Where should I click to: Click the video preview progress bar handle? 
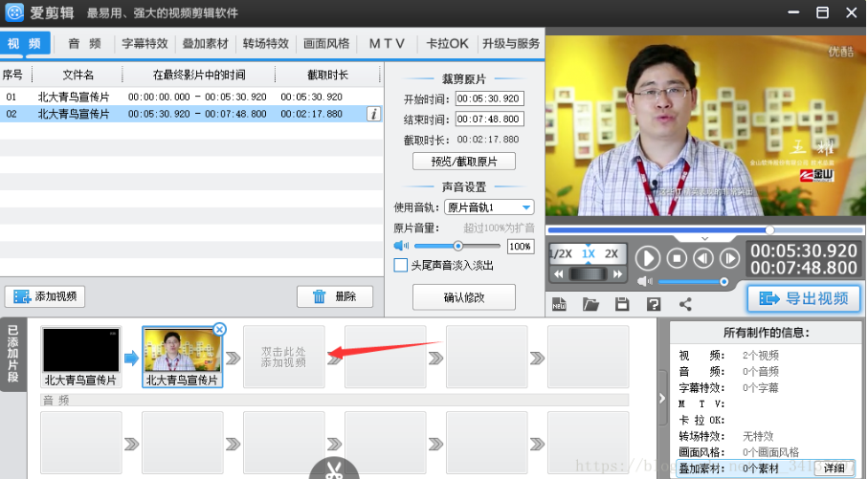coord(769,229)
